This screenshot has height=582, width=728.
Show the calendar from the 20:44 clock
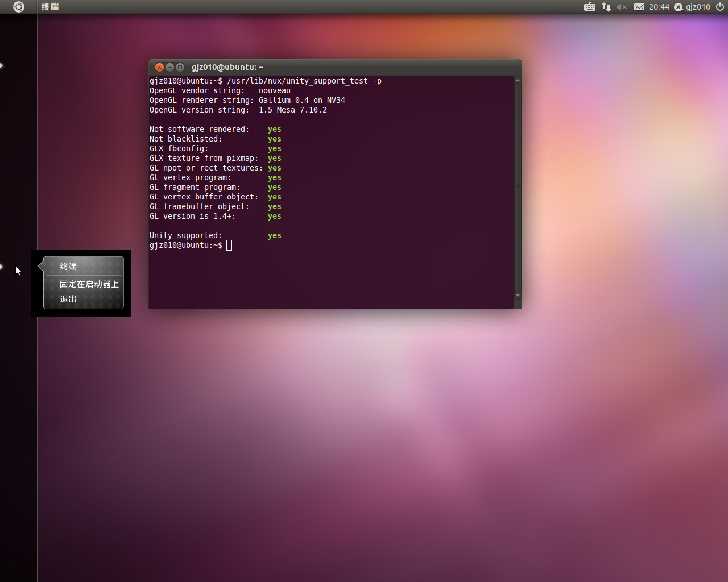[659, 7]
